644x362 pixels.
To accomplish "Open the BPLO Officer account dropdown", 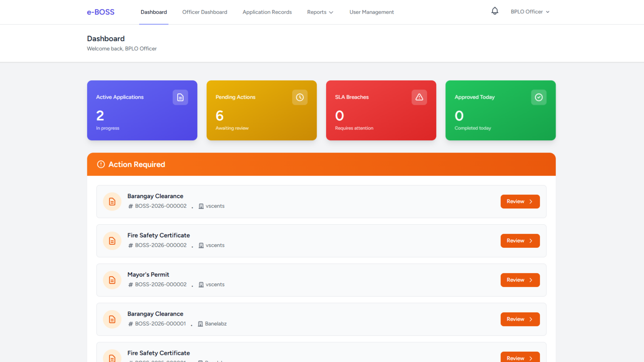I will click(530, 12).
